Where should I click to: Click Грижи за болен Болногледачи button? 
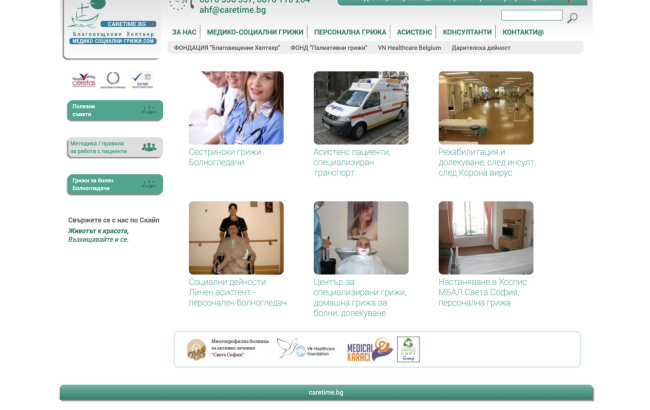[x=115, y=184]
